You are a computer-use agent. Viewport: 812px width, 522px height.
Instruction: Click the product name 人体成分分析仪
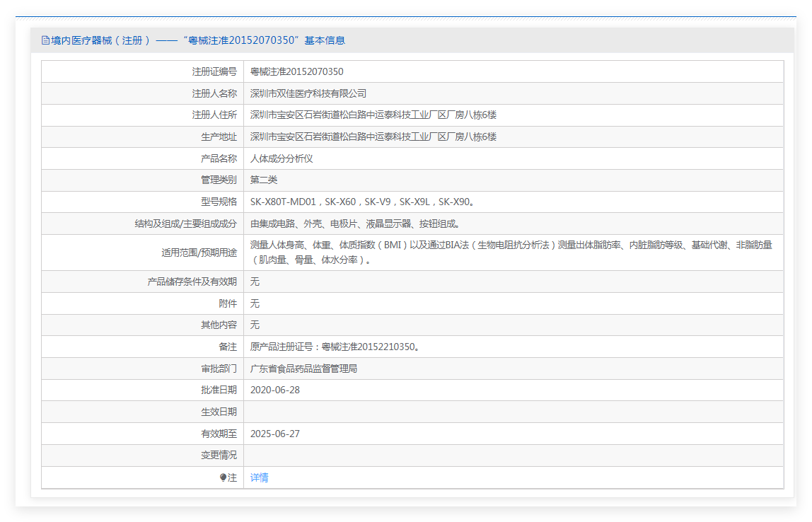pos(282,158)
